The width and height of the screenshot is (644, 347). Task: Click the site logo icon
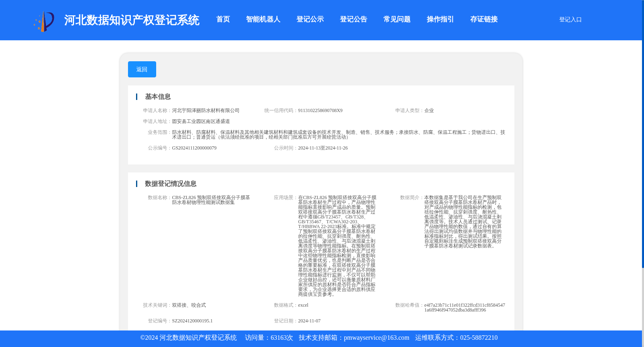click(44, 21)
